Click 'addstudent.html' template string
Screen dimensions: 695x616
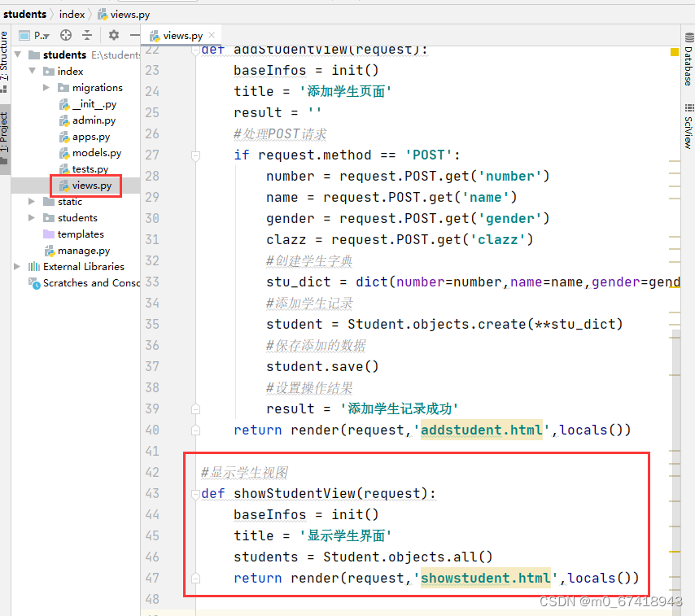(482, 430)
